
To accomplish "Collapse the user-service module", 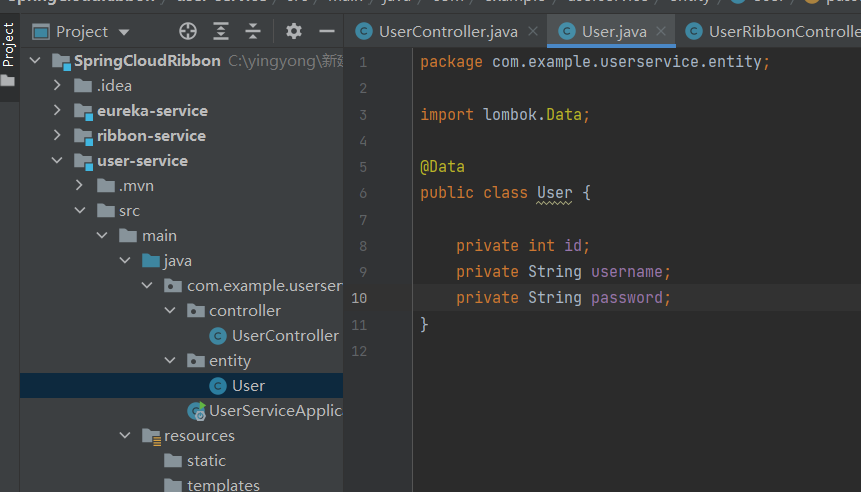I will pos(59,161).
